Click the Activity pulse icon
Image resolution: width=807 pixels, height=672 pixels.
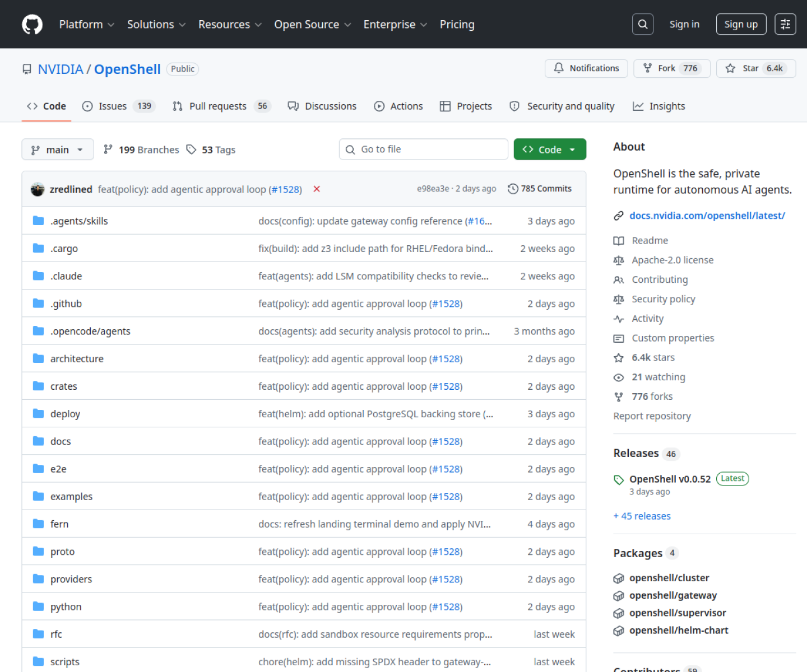(x=619, y=319)
